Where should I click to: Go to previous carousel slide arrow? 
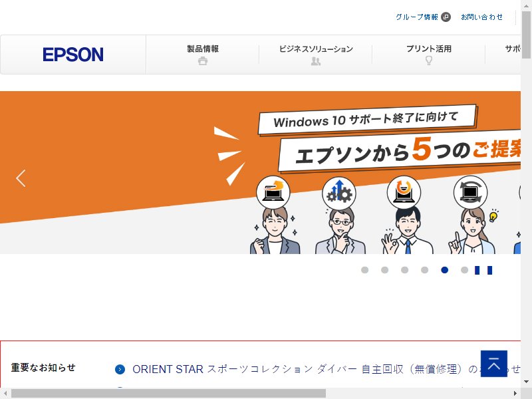point(21,178)
